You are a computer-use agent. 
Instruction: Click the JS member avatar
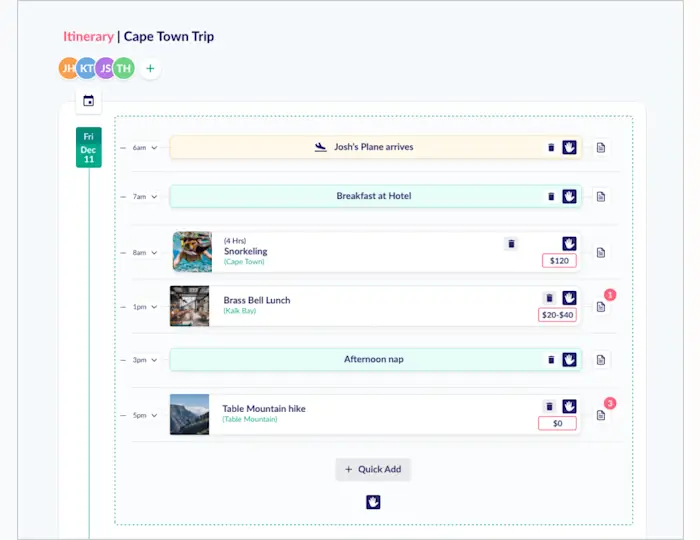point(105,68)
